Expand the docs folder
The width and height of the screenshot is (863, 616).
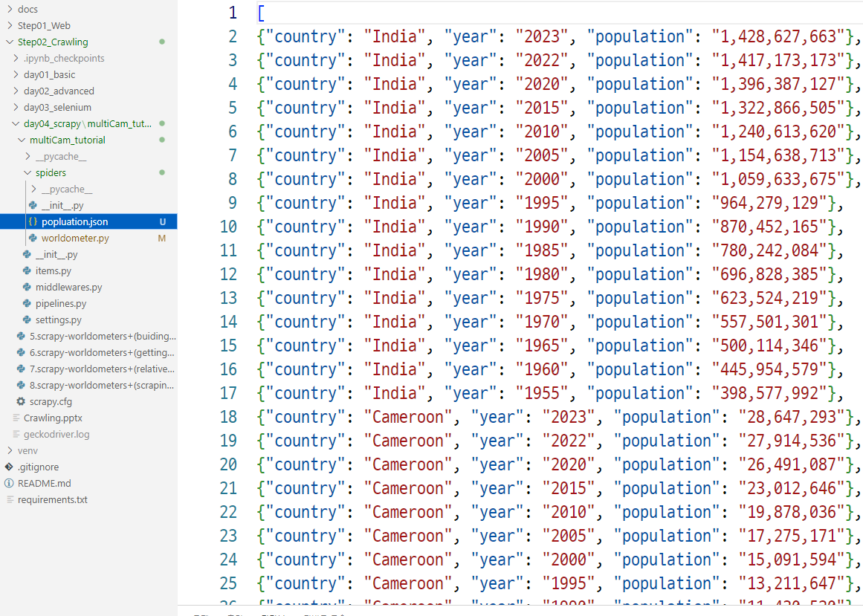pos(9,10)
